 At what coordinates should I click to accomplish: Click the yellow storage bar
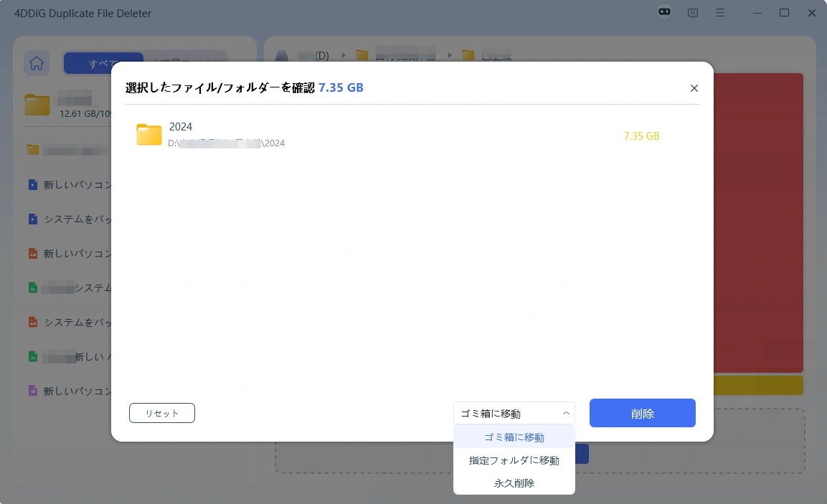[758, 386]
